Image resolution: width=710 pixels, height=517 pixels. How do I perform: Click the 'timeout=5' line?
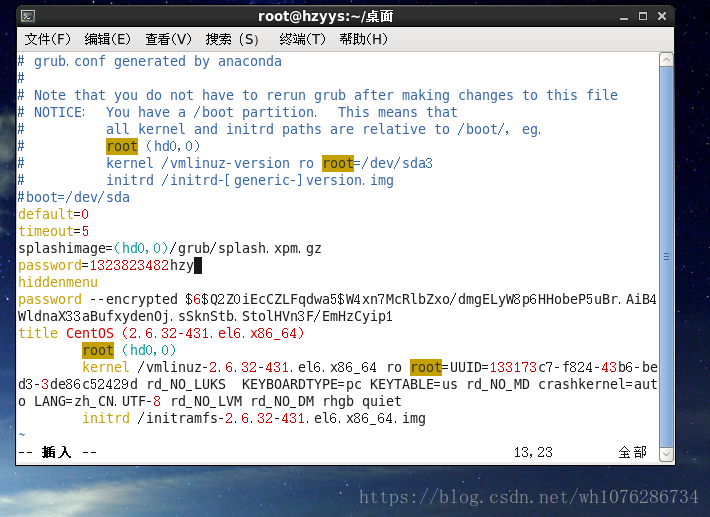coord(53,231)
